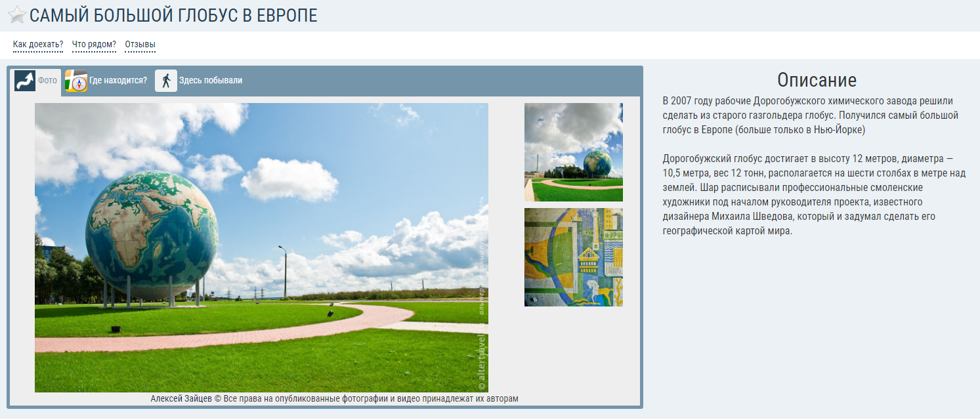
Task: Click the paragraph starting with Дорогобужский глобус
Action: (x=814, y=196)
